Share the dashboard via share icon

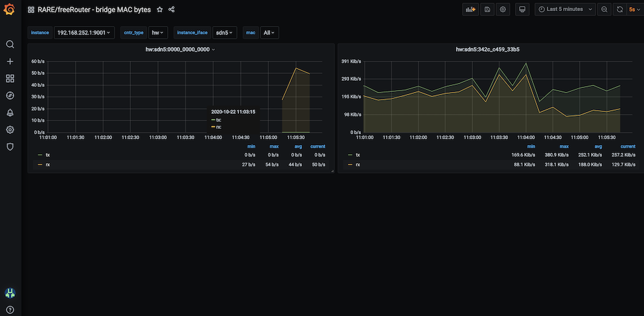coord(172,10)
